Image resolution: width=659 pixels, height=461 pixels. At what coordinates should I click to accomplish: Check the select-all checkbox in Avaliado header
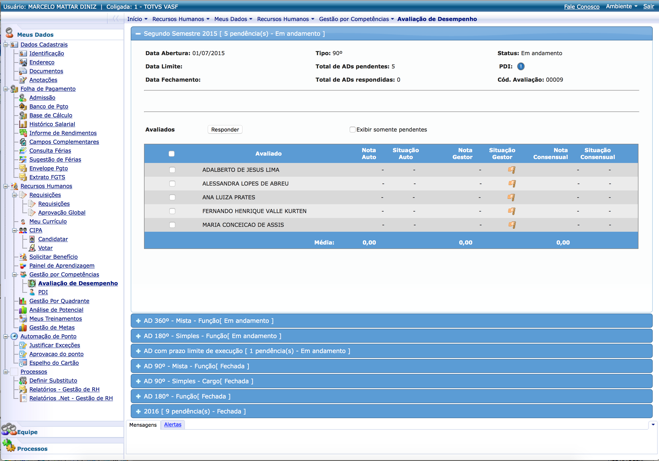[x=171, y=154]
